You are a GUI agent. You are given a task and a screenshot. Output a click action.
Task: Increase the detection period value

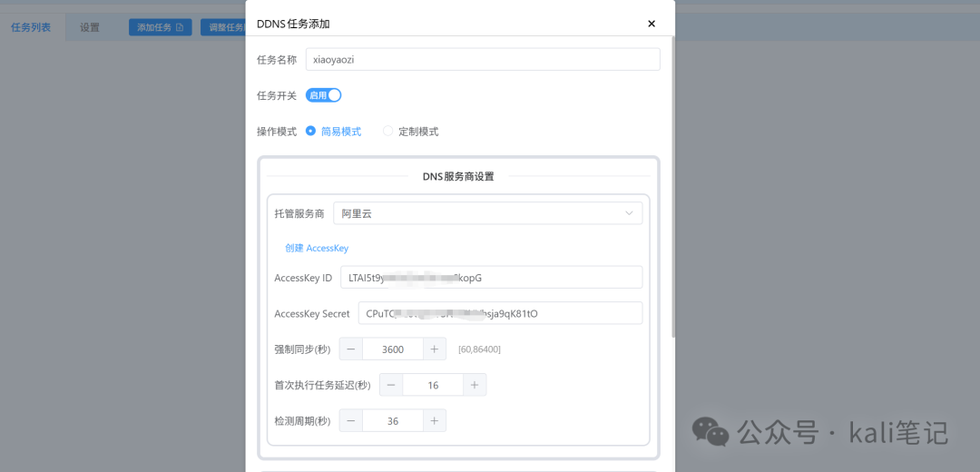click(x=435, y=421)
